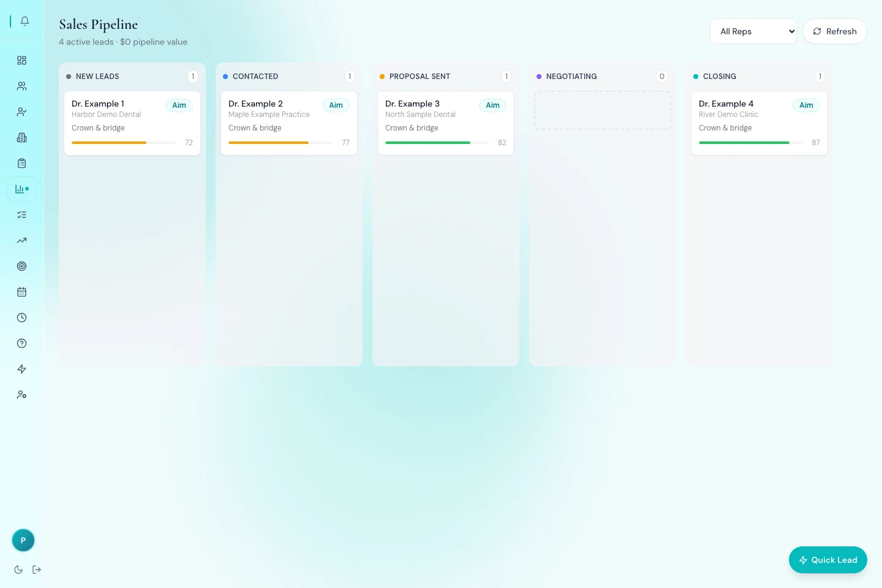This screenshot has width=882, height=588.
Task: Toggle dark mode with the moon icon
Action: point(18,570)
